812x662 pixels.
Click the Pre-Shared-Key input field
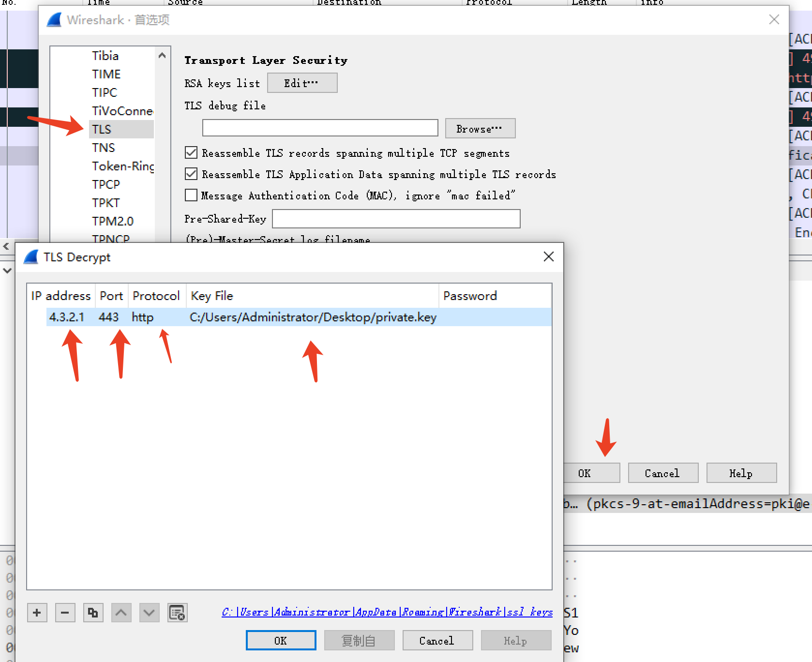click(x=396, y=219)
